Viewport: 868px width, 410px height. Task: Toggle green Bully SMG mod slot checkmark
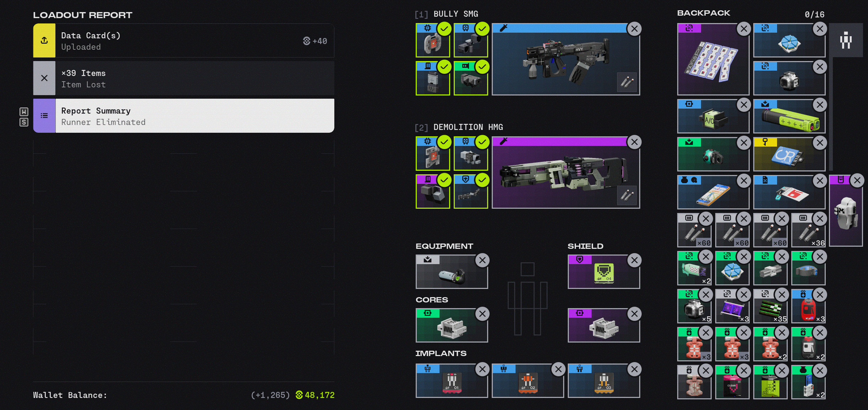(482, 67)
